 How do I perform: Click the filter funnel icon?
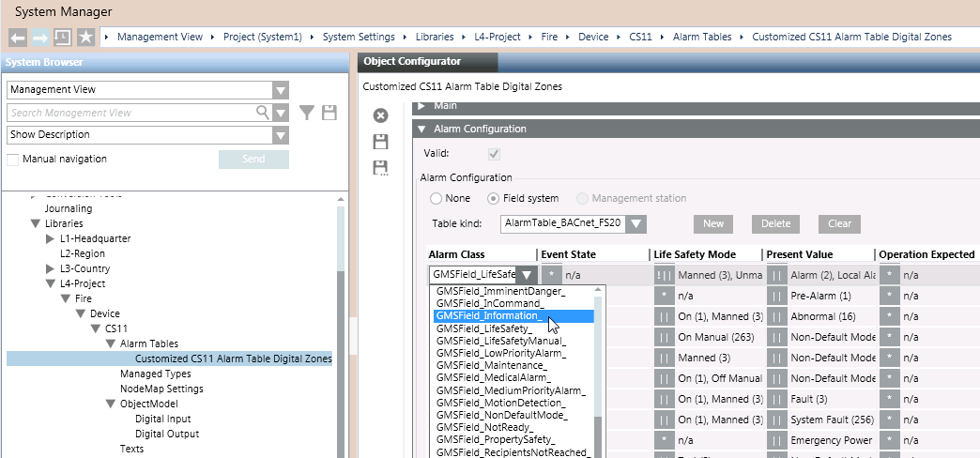pos(307,113)
